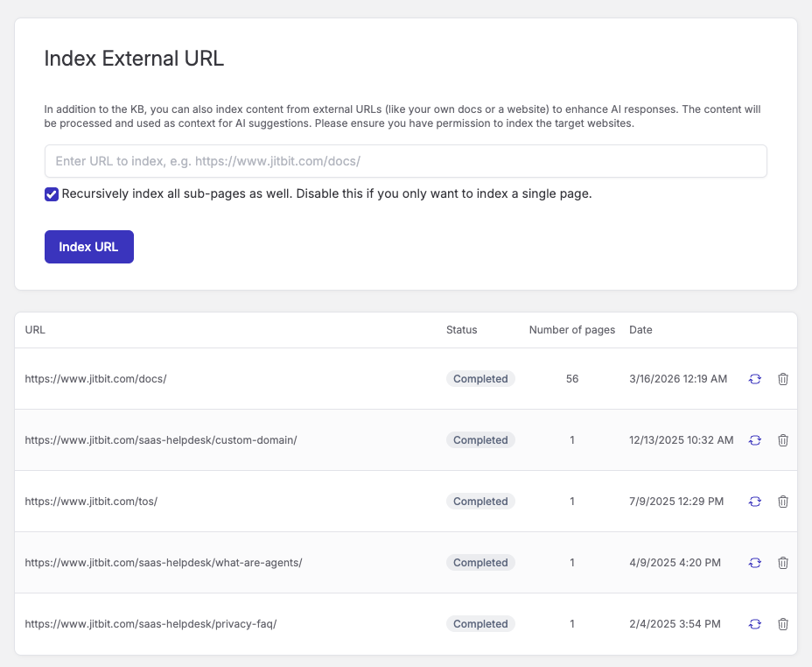Delete the custom-domain indexed entry

[782, 440]
